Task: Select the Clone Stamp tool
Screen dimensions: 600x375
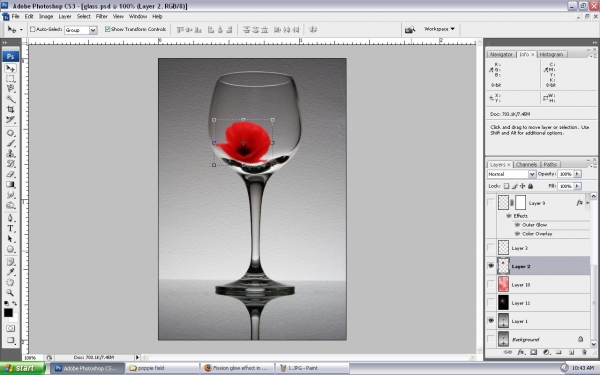Action: 10,154
